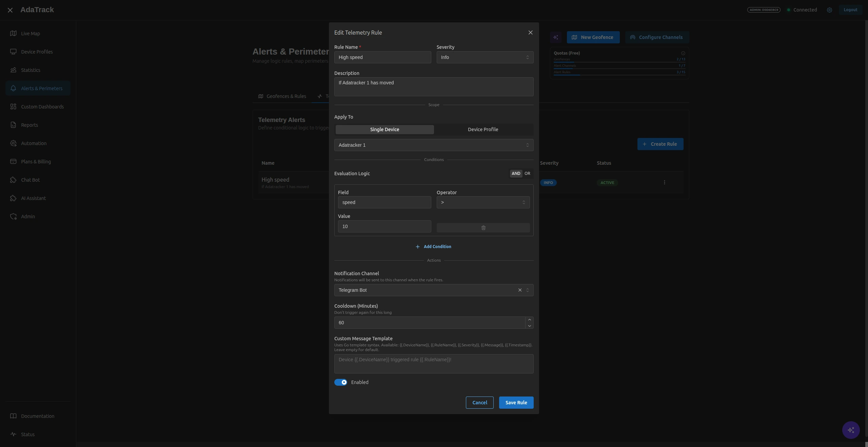Close the Edit Telemetry Rule dialog
Image resolution: width=868 pixels, height=447 pixels.
pos(530,33)
